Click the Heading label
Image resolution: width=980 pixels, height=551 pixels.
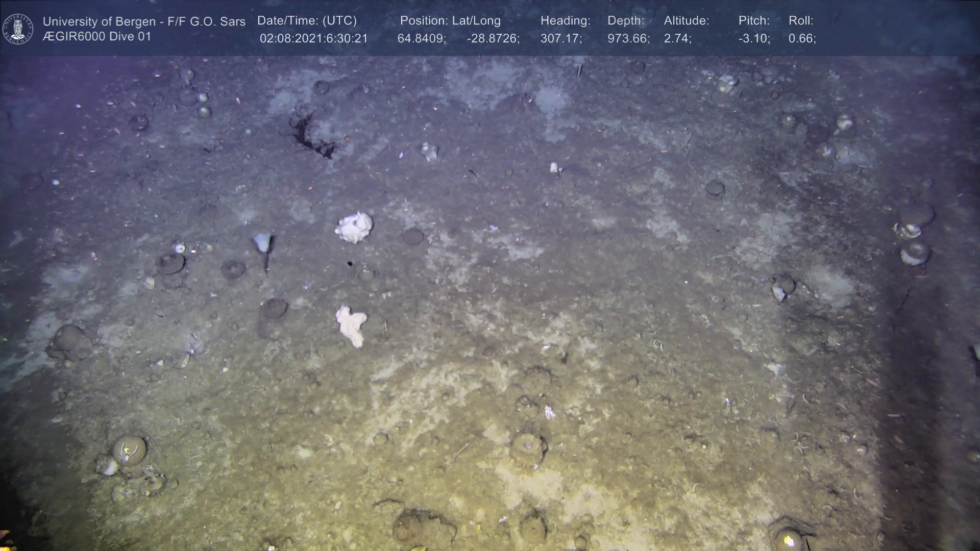565,21
